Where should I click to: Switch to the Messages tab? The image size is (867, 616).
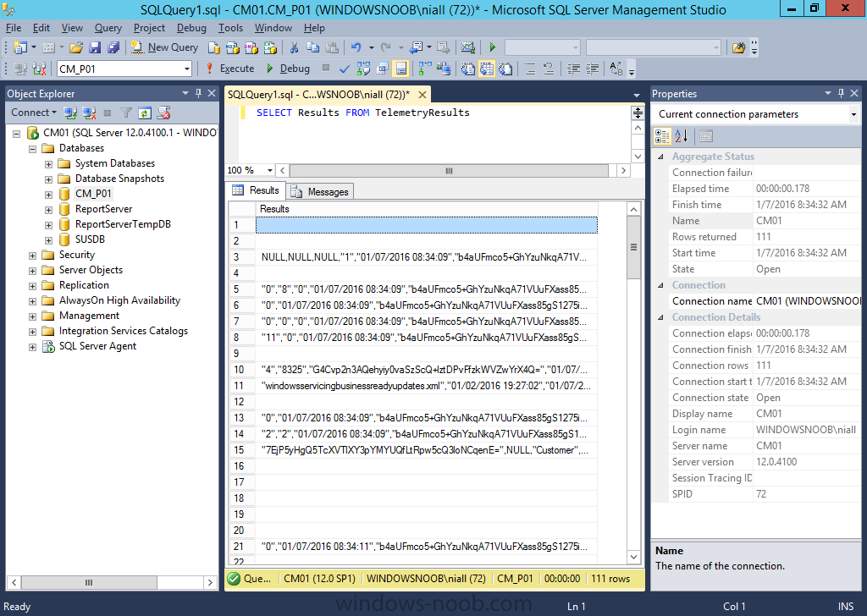[320, 192]
